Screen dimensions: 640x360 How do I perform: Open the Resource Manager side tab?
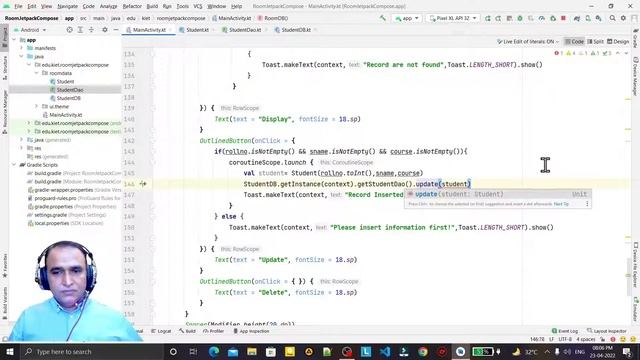(x=4, y=111)
